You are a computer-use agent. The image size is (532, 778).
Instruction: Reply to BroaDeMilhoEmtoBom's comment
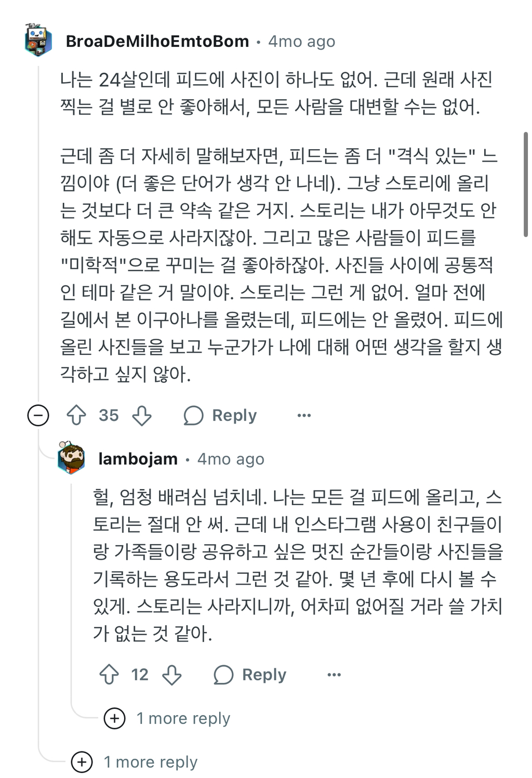point(220,415)
